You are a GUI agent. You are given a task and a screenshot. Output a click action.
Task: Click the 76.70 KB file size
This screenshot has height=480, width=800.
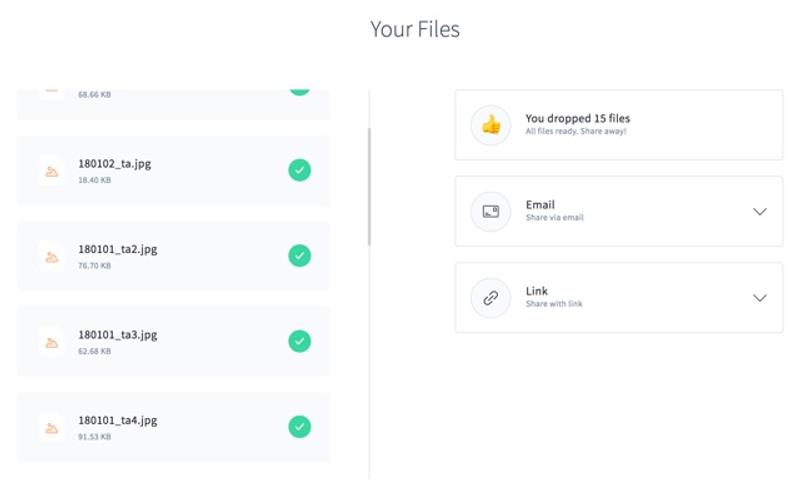point(94,266)
